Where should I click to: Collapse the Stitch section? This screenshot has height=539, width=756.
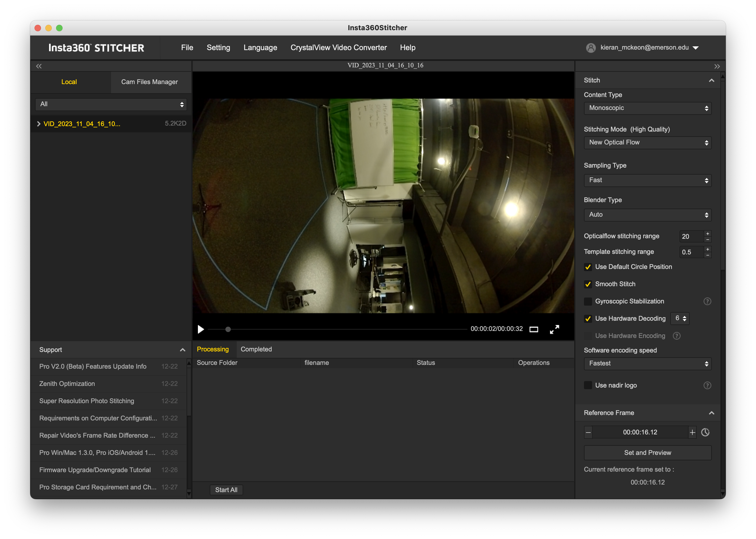711,80
